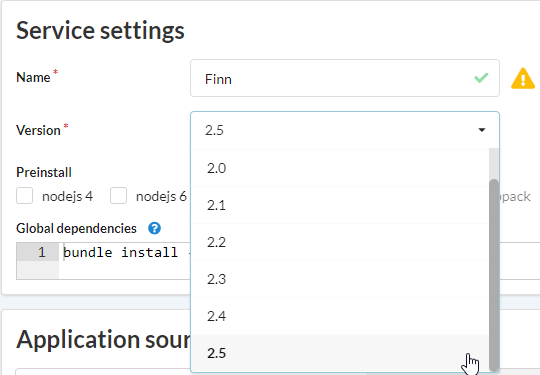Click the dropdown list scrollbar thumb
The height and width of the screenshot is (375, 540).
(494, 275)
